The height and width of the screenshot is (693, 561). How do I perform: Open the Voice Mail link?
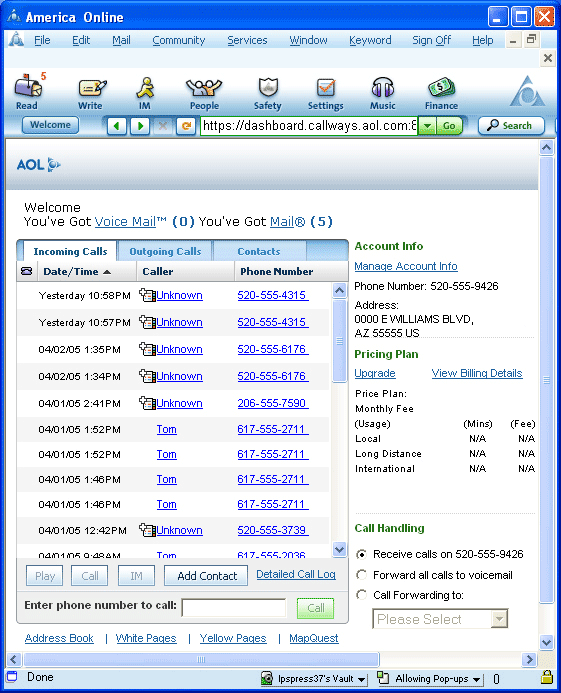tap(125, 221)
